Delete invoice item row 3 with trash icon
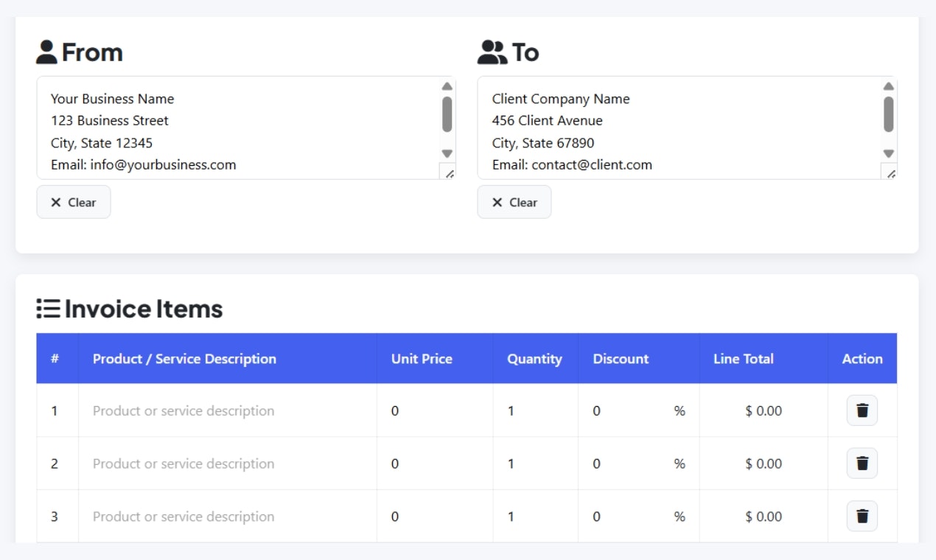 point(861,516)
